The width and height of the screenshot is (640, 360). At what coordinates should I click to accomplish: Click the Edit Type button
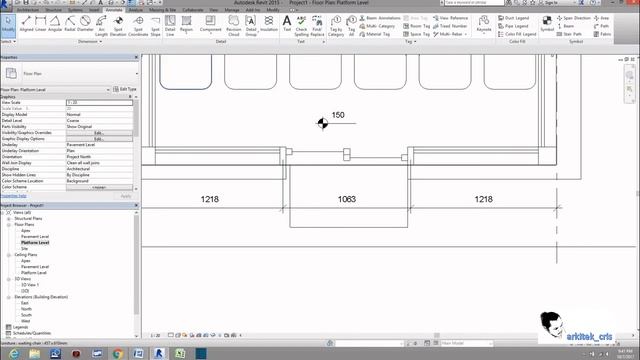click(x=125, y=89)
